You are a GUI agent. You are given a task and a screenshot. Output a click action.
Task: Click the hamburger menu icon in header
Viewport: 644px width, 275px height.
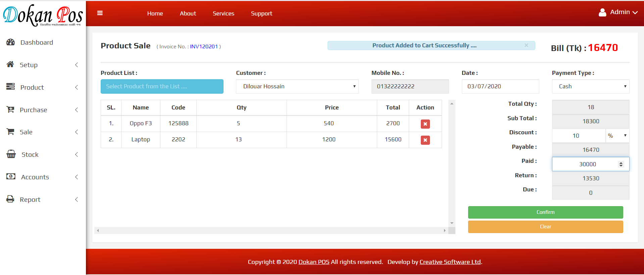point(100,13)
